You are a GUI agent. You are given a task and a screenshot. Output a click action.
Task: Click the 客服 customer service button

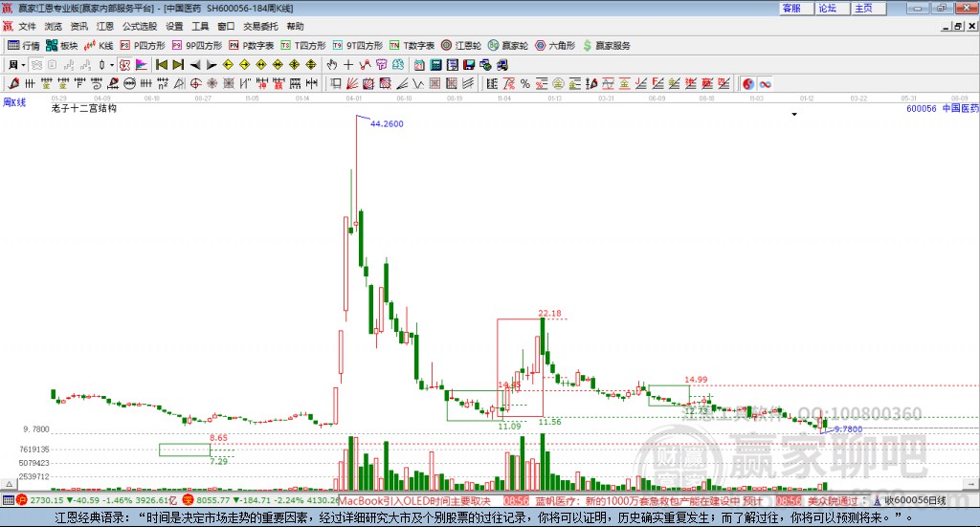797,8
